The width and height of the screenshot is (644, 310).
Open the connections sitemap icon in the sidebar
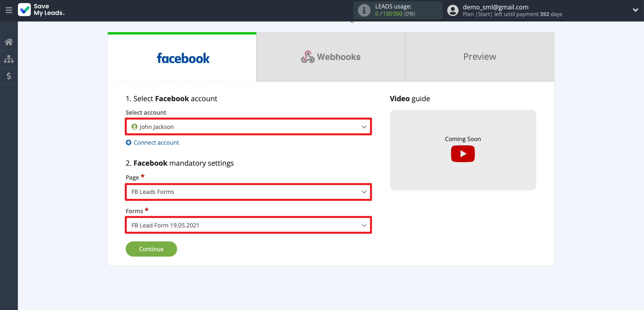click(x=9, y=59)
